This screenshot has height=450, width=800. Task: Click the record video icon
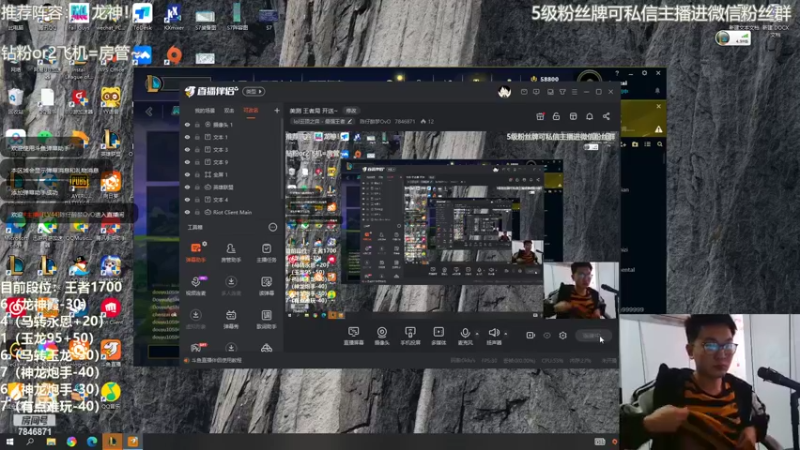click(531, 335)
